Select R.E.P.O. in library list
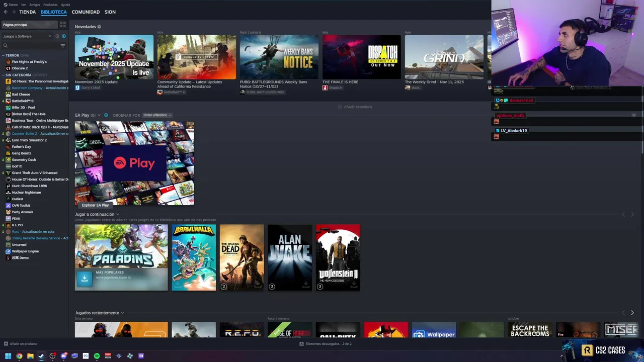This screenshot has height=362, width=644. click(x=18, y=225)
